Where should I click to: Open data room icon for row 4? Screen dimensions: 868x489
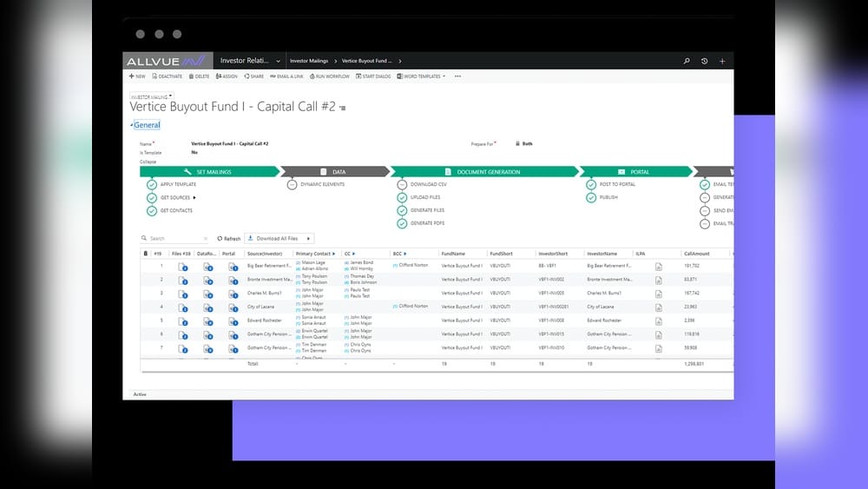tap(207, 307)
